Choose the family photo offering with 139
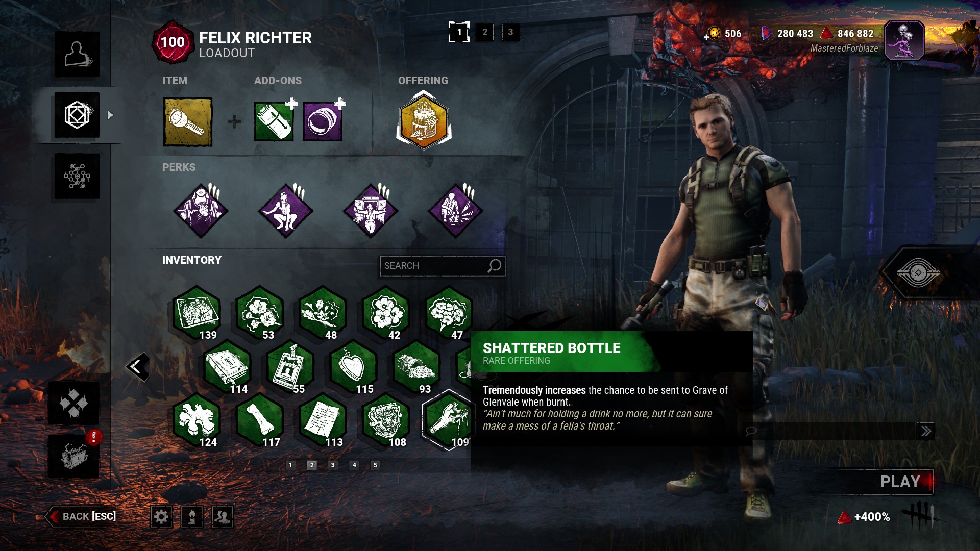 [x=197, y=312]
